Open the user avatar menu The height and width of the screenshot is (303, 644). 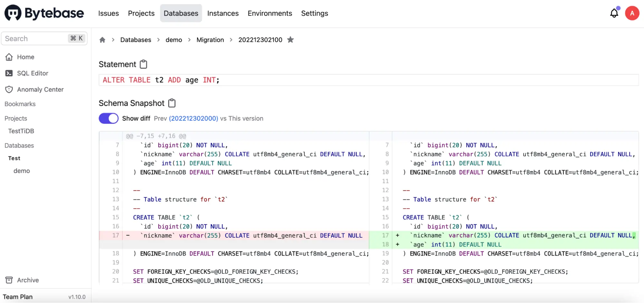[x=632, y=13]
